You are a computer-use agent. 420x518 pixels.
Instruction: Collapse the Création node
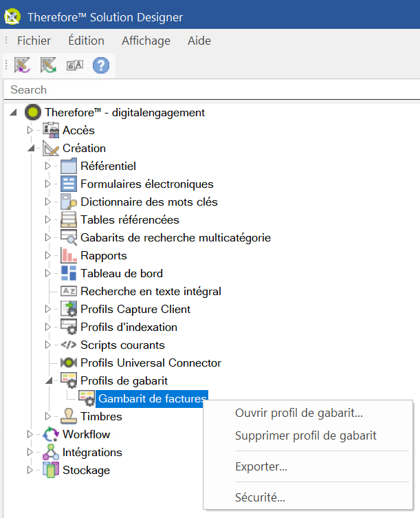coord(31,149)
